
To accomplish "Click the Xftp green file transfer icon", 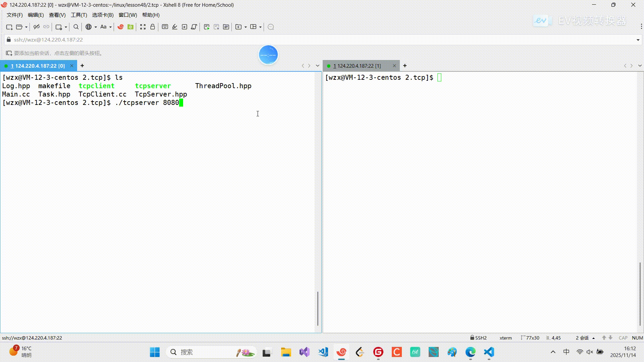I will (130, 27).
